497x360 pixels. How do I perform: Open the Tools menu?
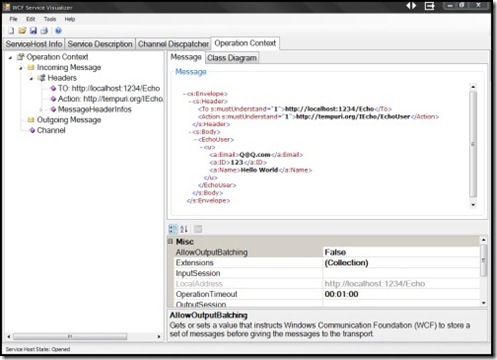(50, 19)
